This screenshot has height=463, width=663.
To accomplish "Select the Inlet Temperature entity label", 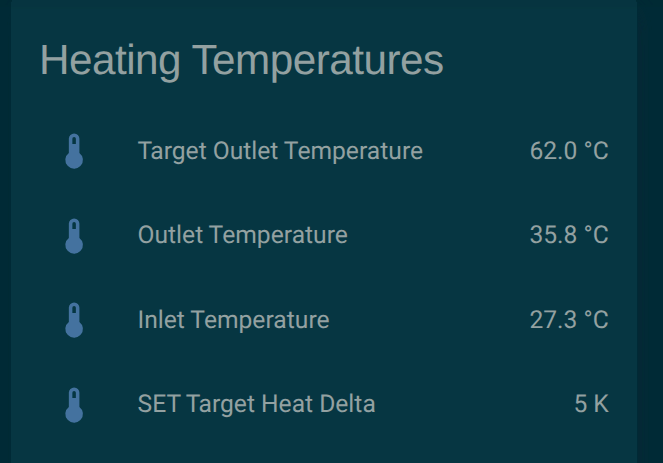I will point(233,320).
